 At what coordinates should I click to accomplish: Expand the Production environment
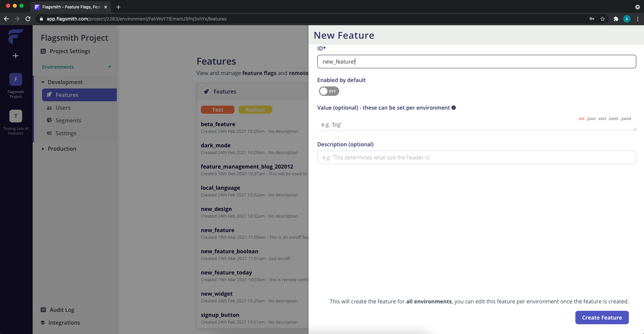pyautogui.click(x=43, y=149)
